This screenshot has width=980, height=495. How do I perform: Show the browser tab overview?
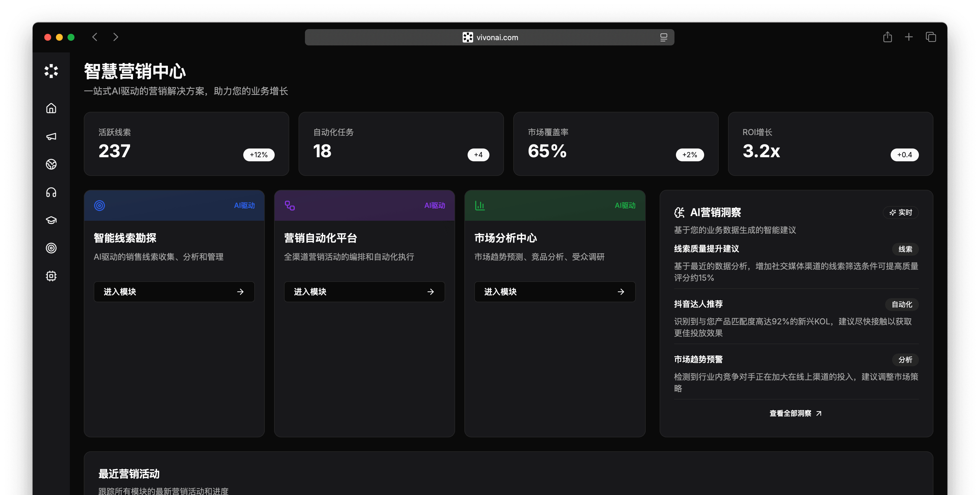pos(931,37)
